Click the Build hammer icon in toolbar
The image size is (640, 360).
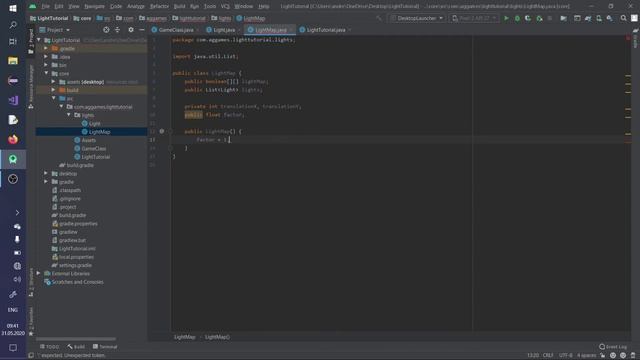click(x=379, y=18)
